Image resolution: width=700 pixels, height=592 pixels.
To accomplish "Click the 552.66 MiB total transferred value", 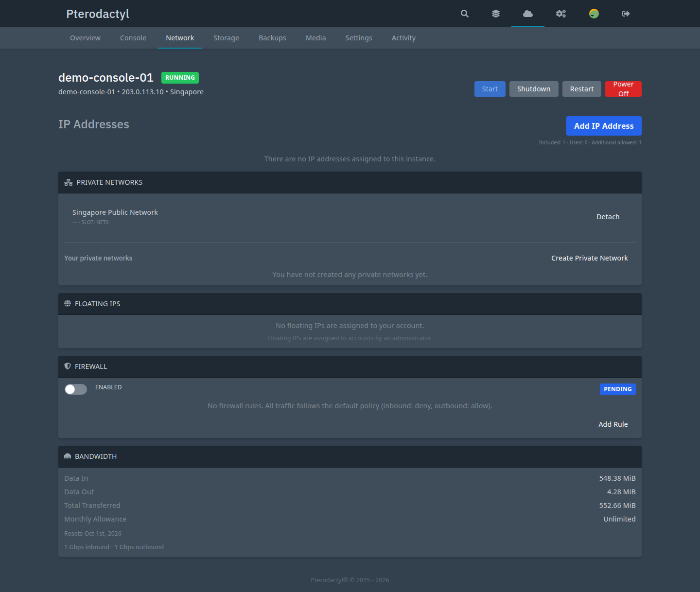I will [x=617, y=505].
